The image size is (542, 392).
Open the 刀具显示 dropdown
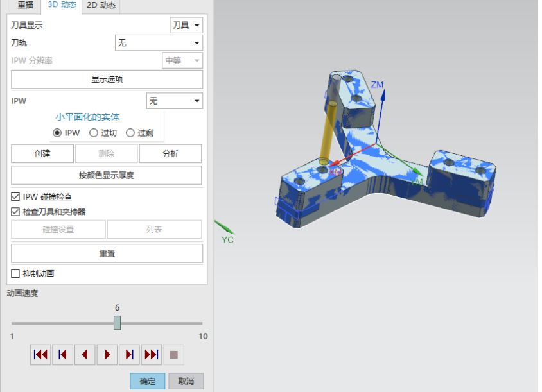(x=186, y=25)
